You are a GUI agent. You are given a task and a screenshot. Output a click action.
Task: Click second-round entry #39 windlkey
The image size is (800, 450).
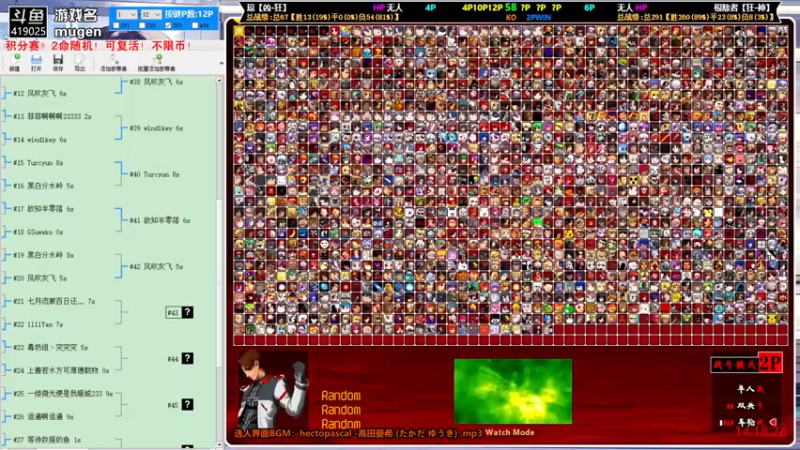[x=156, y=128]
